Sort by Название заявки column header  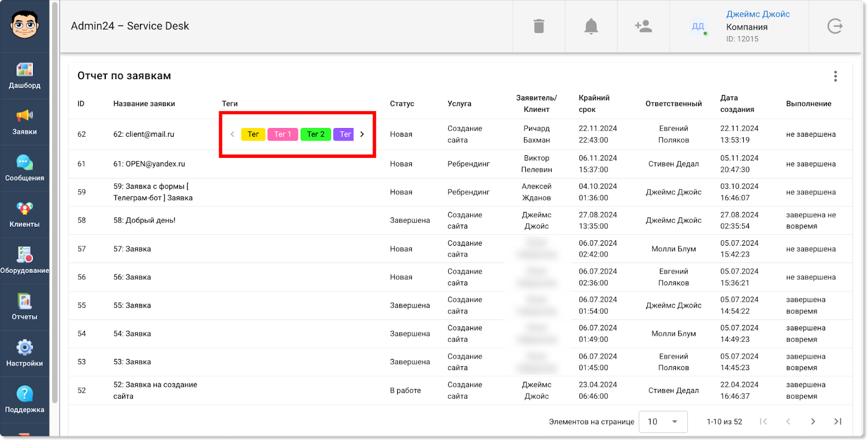(144, 104)
